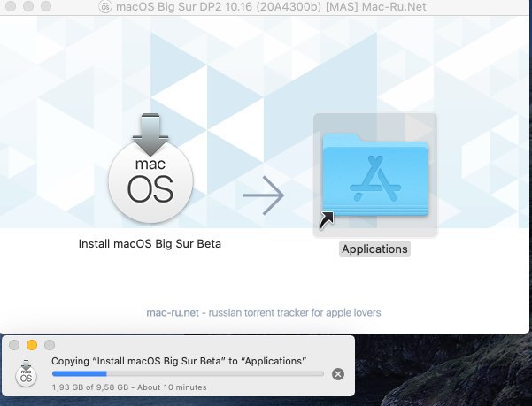This screenshot has height=406, width=532.
Task: Click the disk image window's zoom button
Action: [x=46, y=6]
